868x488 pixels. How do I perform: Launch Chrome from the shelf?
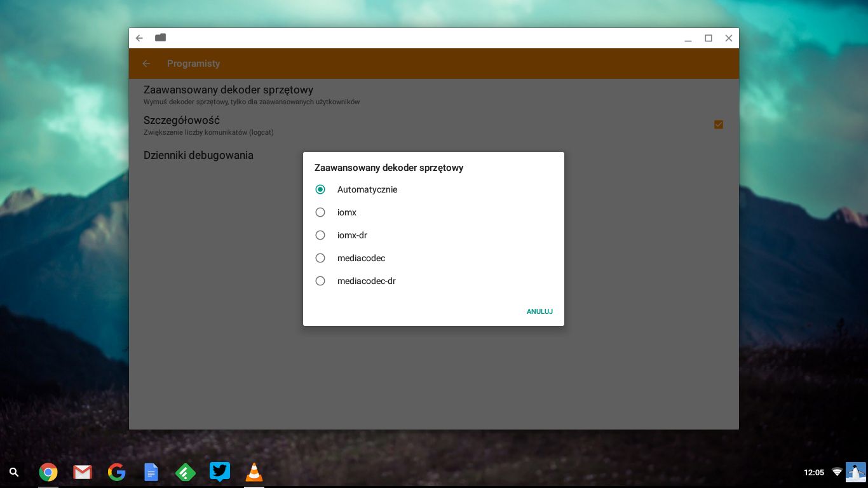(48, 472)
